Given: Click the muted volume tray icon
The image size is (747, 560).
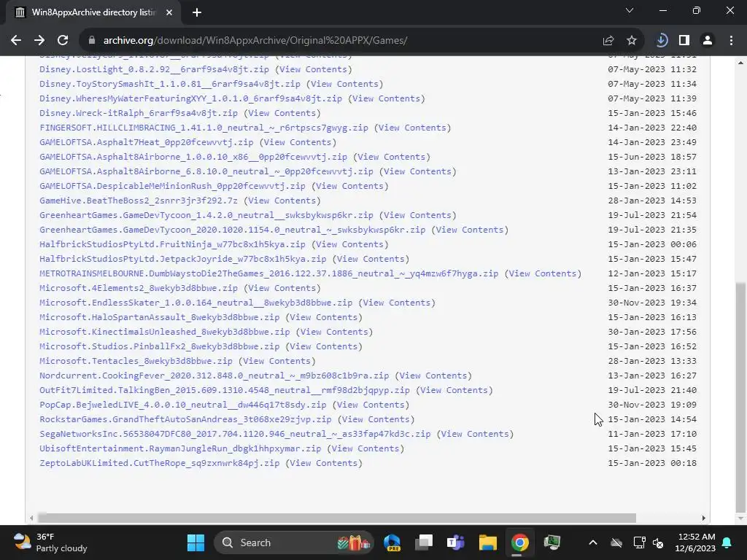Looking at the screenshot, I should click(658, 542).
